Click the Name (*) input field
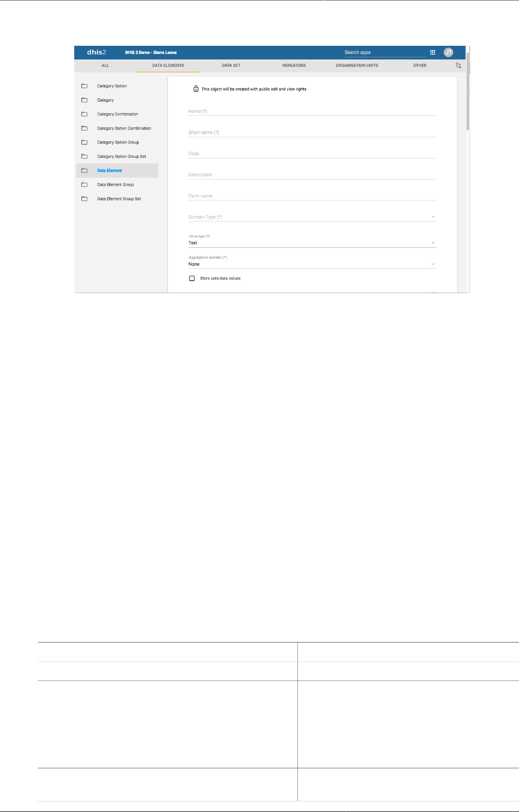 312,111
